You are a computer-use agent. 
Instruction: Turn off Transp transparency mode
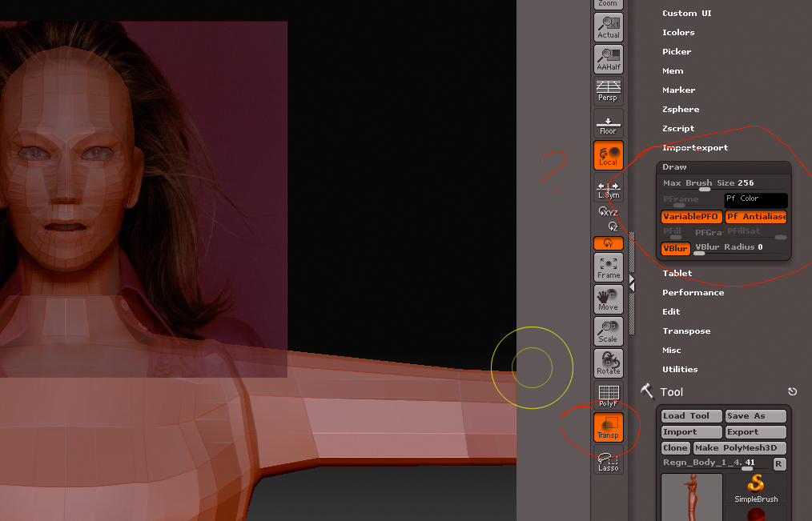coord(609,427)
